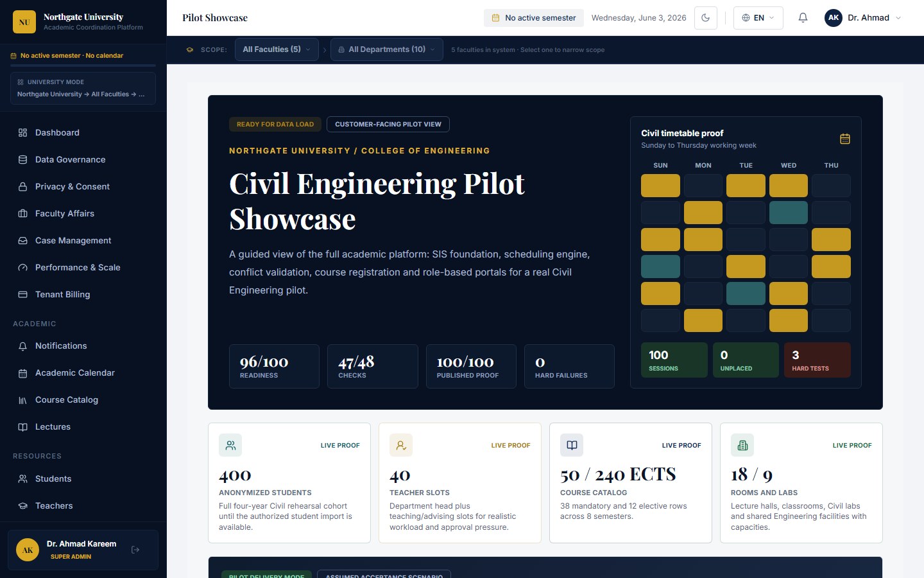The height and width of the screenshot is (578, 924).
Task: Click the Pilot Showcase page title
Action: point(215,18)
